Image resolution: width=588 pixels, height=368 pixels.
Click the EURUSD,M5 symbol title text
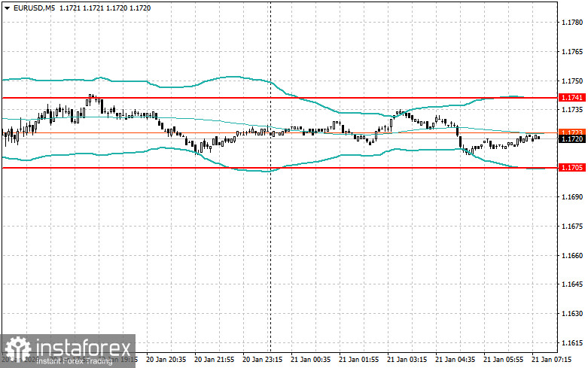[34, 8]
